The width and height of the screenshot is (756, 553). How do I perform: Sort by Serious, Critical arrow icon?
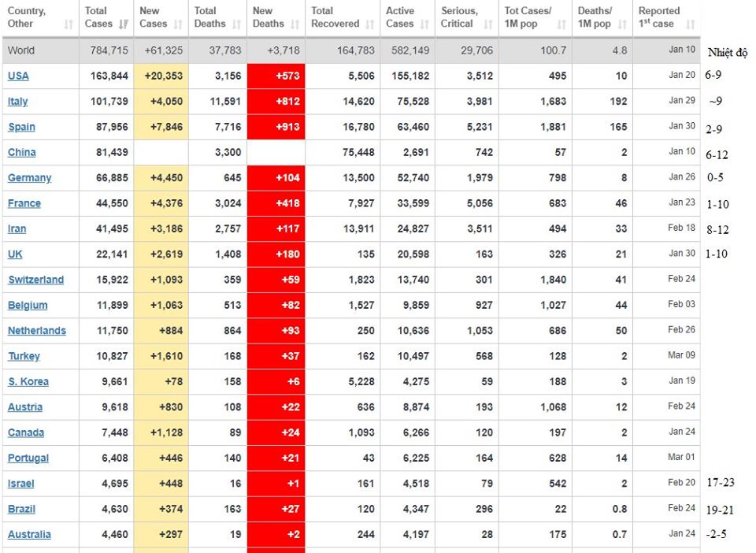[x=490, y=24]
